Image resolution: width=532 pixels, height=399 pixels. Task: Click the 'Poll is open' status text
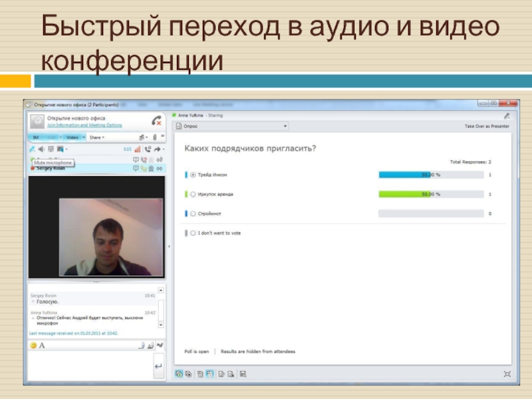pos(196,352)
